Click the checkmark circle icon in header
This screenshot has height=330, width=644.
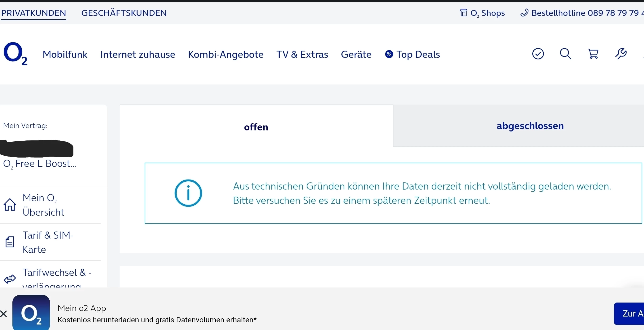click(538, 54)
